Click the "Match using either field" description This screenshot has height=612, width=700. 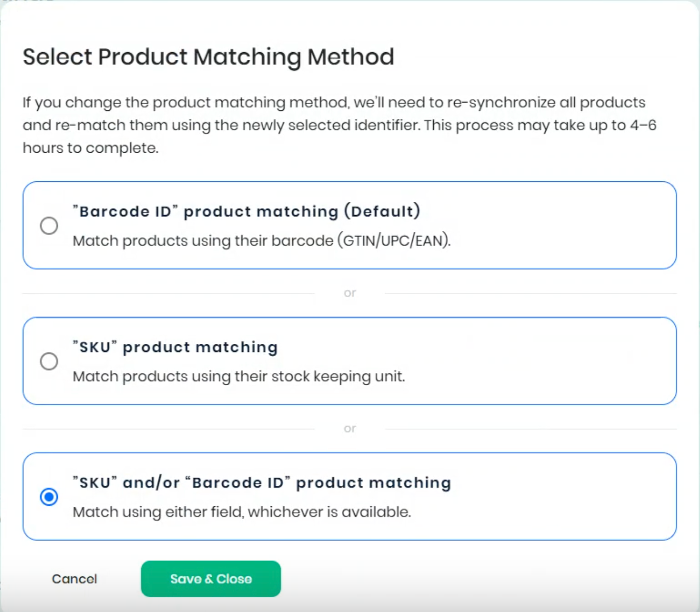tap(242, 512)
